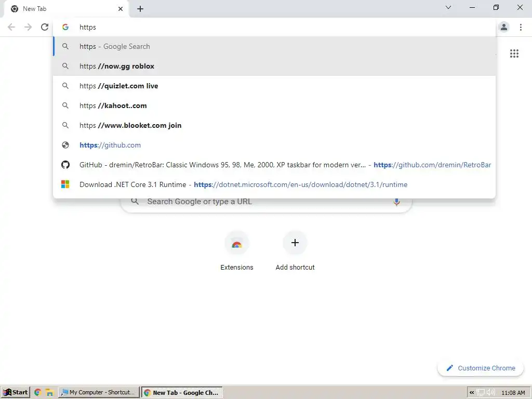Click the GitHub octocat icon in suggestions
532x399 pixels.
(x=65, y=165)
